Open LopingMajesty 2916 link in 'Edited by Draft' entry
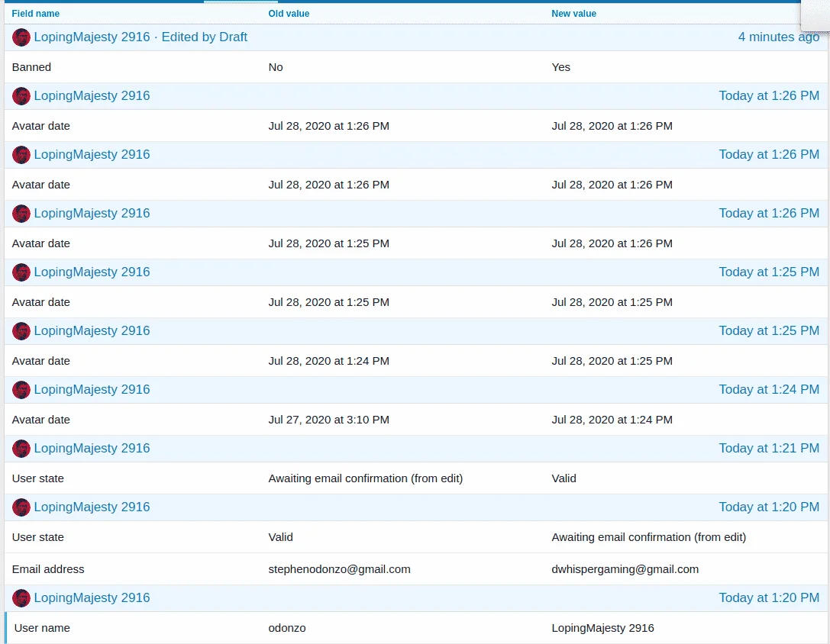Image resolution: width=830 pixels, height=644 pixels. [92, 37]
